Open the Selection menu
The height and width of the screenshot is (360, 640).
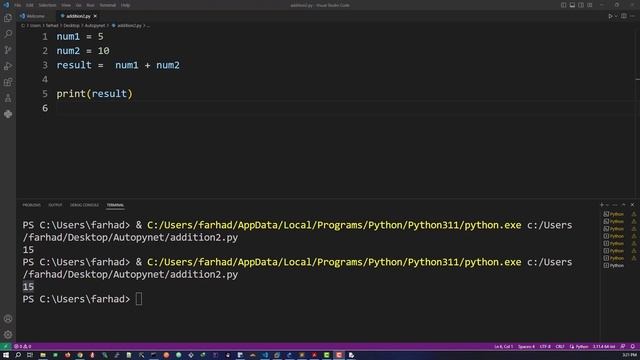click(x=47, y=5)
